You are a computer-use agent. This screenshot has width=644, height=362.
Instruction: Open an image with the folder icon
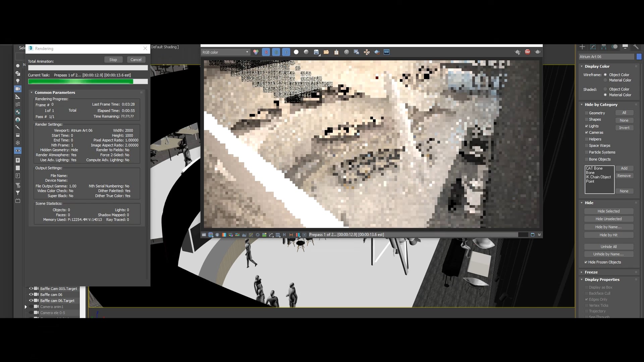pyautogui.click(x=326, y=52)
